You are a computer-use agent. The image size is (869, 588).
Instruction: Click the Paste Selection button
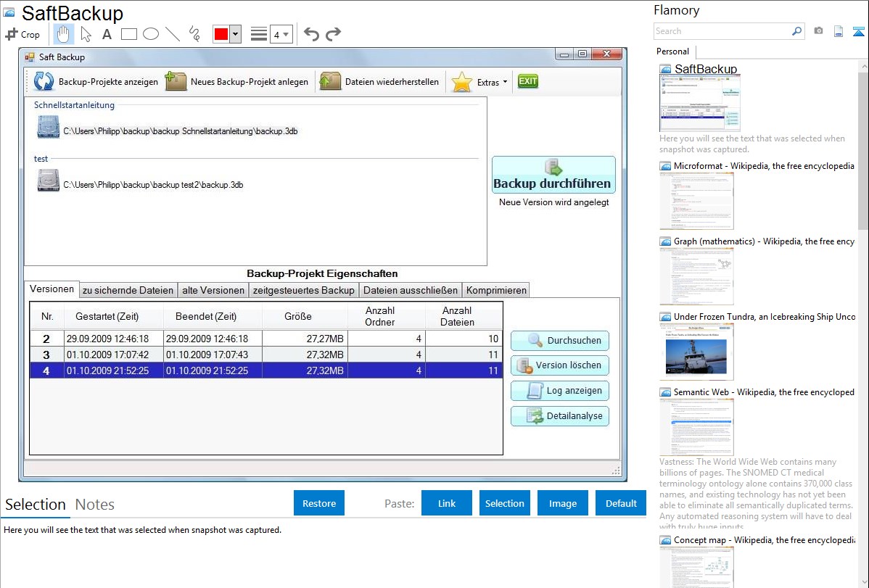tap(504, 503)
